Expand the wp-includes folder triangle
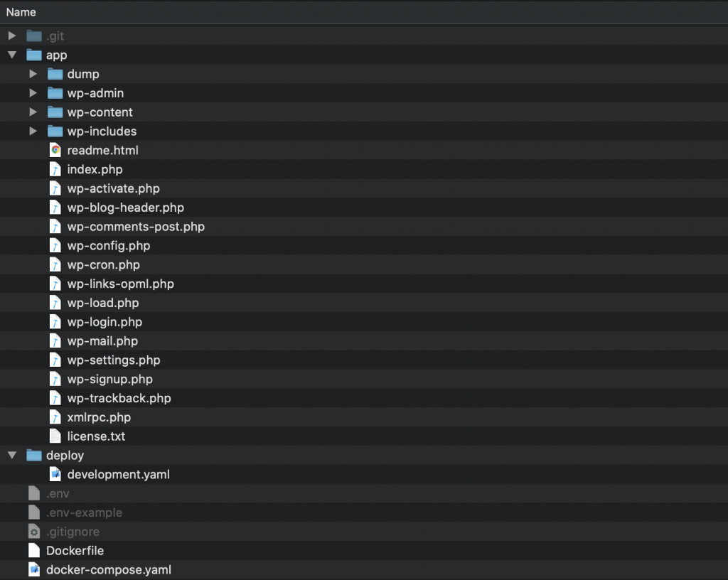The image size is (728, 580). [x=33, y=131]
